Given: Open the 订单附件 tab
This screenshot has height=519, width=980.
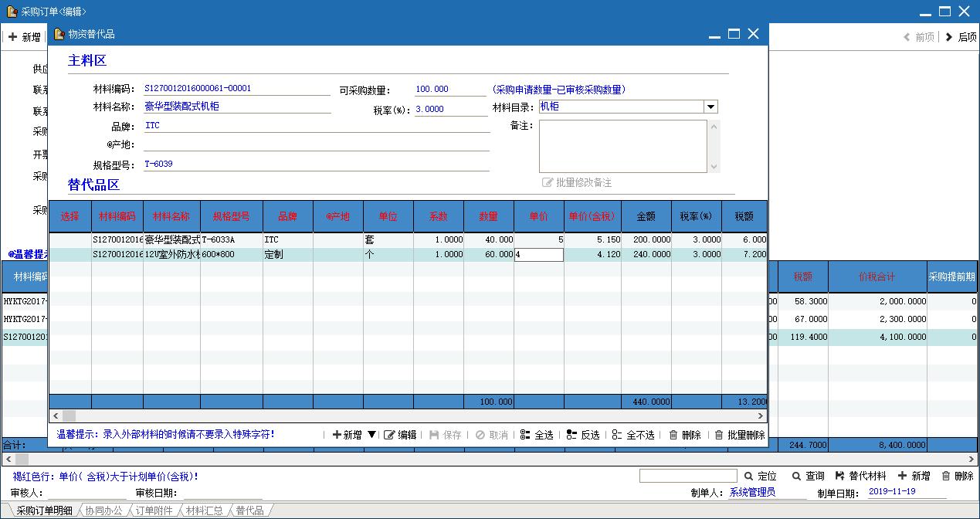Looking at the screenshot, I should click(x=154, y=511).
